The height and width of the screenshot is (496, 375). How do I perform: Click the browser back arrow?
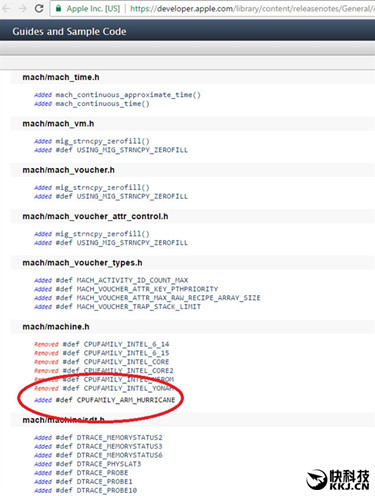coord(6,8)
